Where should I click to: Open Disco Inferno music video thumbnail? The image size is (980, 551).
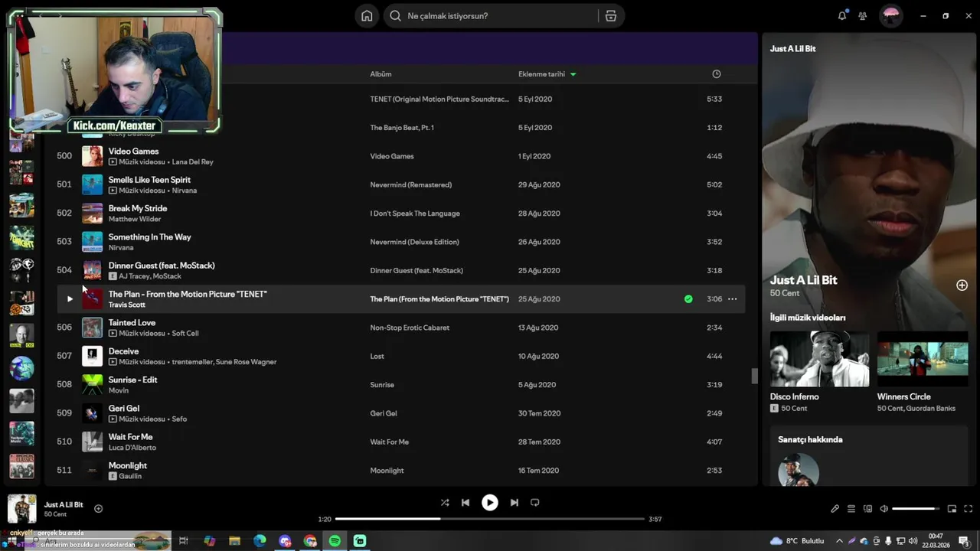[819, 359]
